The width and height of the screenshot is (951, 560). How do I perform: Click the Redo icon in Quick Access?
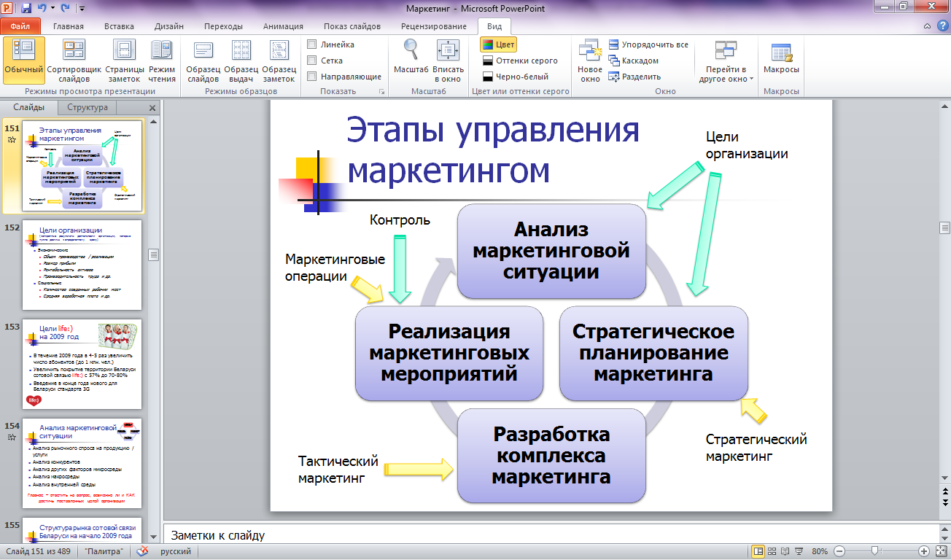click(x=64, y=8)
